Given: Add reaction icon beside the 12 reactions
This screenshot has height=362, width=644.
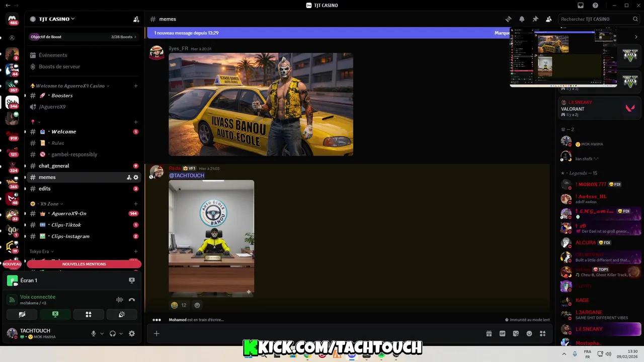Looking at the screenshot, I should click(197, 305).
